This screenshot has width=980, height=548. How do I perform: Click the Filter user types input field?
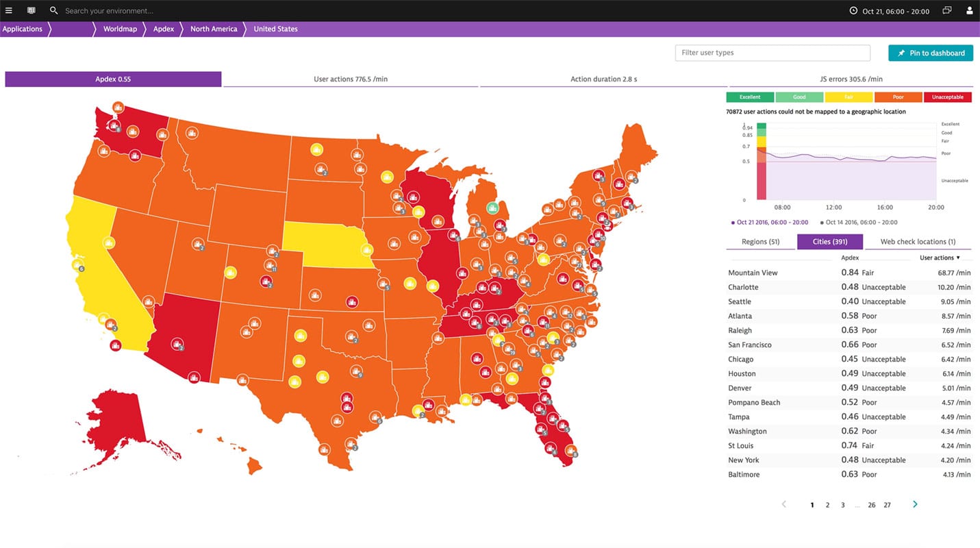click(772, 53)
